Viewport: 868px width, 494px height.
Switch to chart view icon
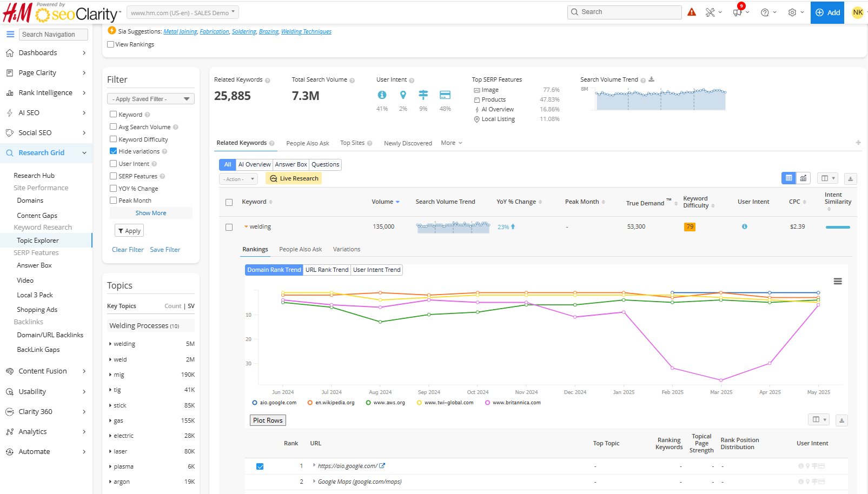(x=804, y=178)
